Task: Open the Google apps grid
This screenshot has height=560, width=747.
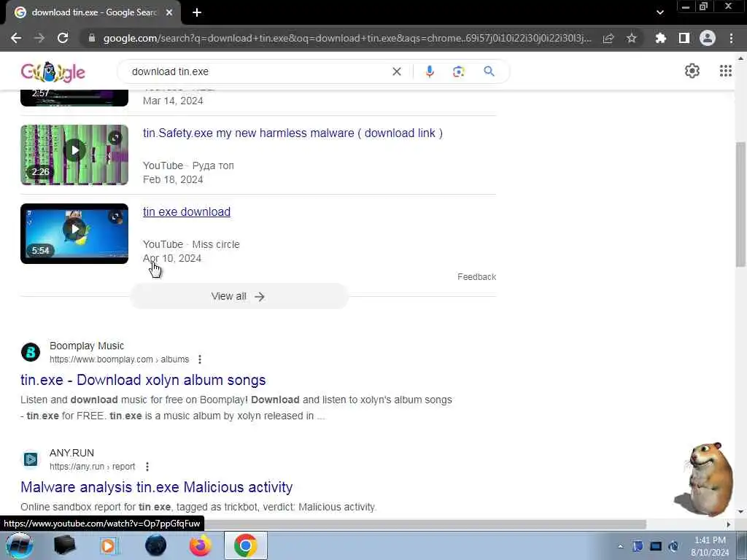Action: pos(726,71)
